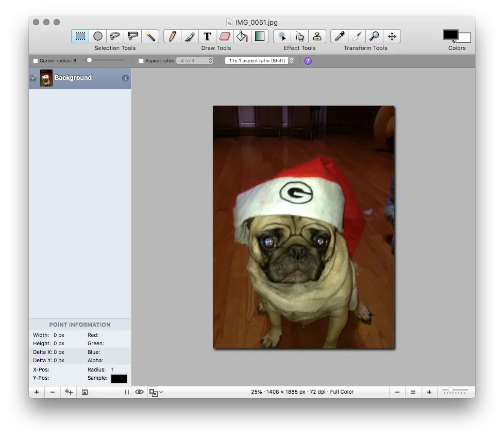Click the Selection Tools toolbar group label
Image resolution: width=504 pixels, height=439 pixels.
click(114, 48)
